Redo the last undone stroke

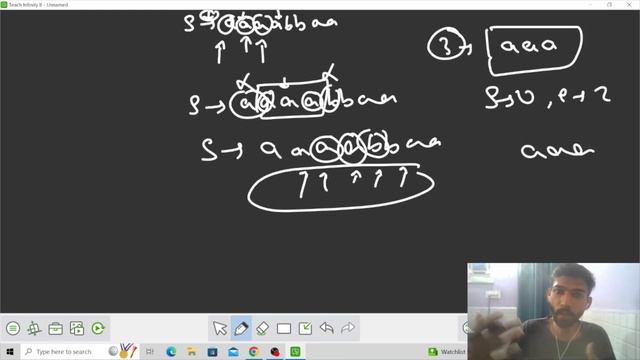[x=348, y=328]
